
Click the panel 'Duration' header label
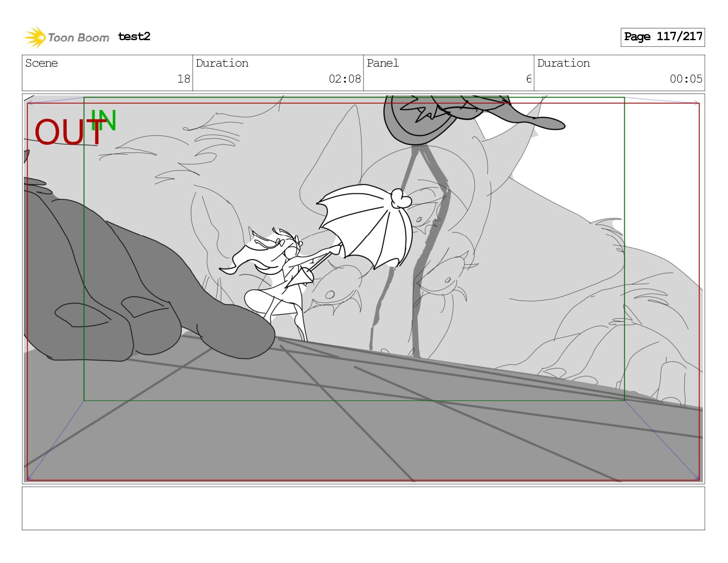(563, 63)
